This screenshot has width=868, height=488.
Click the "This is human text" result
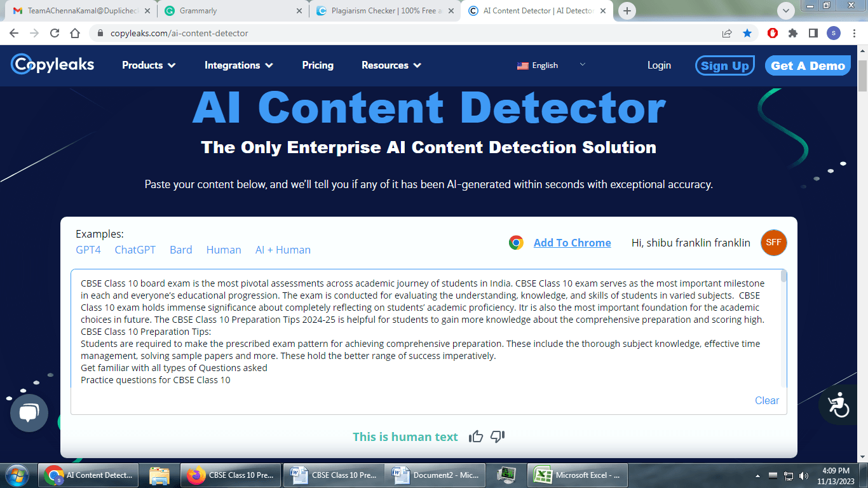(x=405, y=437)
